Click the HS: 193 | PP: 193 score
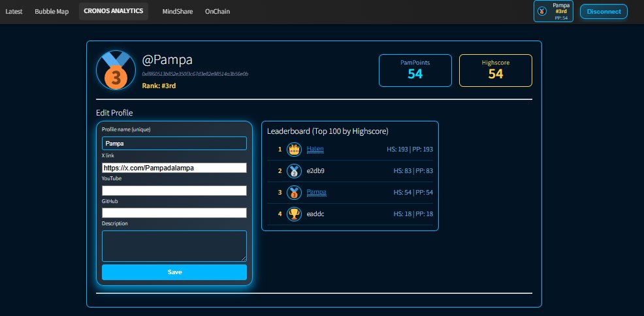Image resolution: width=644 pixels, height=316 pixels. pos(410,150)
